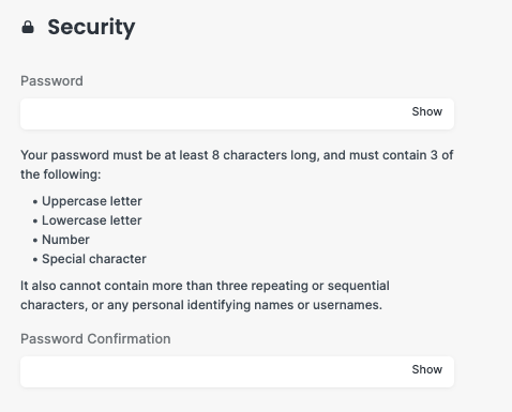
Task: Select the Password field label
Action: click(52, 81)
